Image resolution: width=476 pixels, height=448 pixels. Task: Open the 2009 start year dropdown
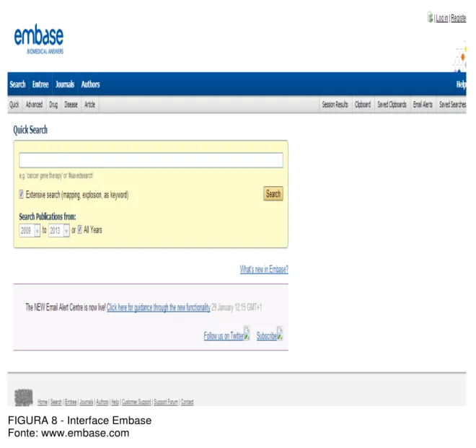click(30, 231)
